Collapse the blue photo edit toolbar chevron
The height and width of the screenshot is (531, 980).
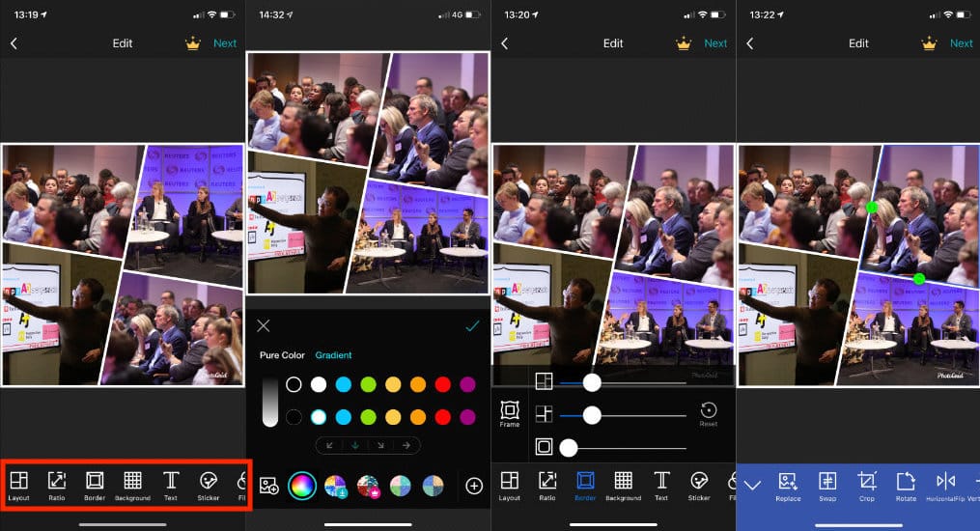753,485
